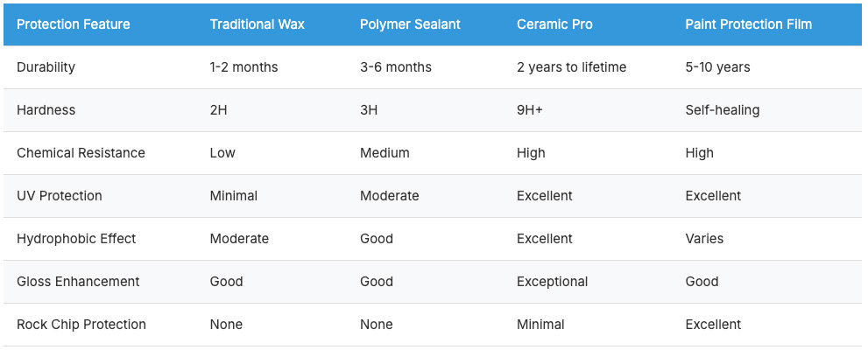Select the Rock Chip Protection label
This screenshot has height=357, width=868.
(x=81, y=325)
